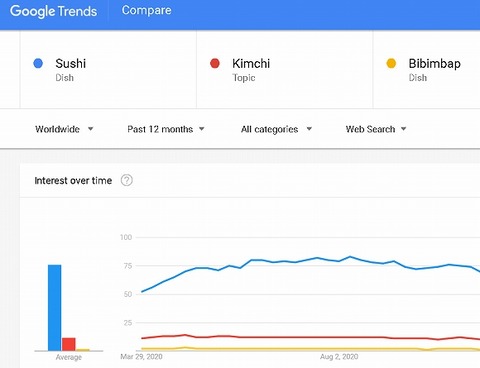Click the yellow Bibimbap color dot
The image size is (480, 368).
(391, 63)
